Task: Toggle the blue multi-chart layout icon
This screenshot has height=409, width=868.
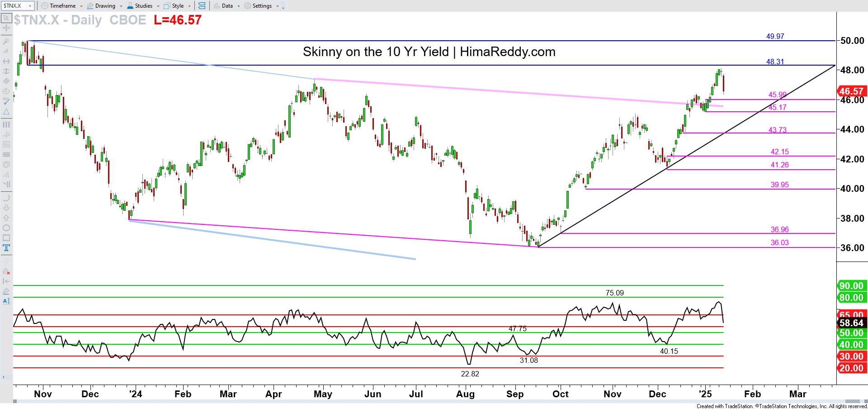Action: 202,6
